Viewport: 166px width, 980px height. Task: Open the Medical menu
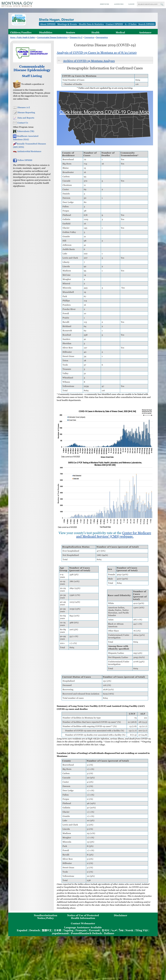tap(120, 32)
